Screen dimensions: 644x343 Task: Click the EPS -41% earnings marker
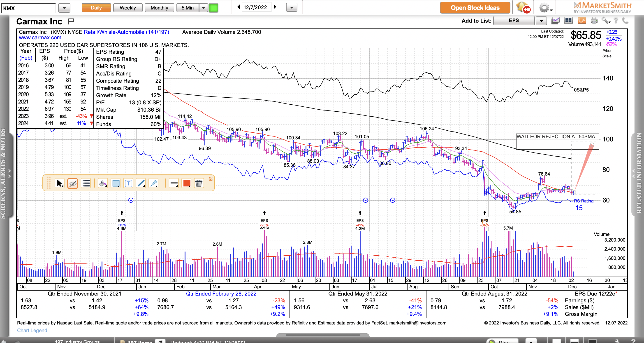360,223
